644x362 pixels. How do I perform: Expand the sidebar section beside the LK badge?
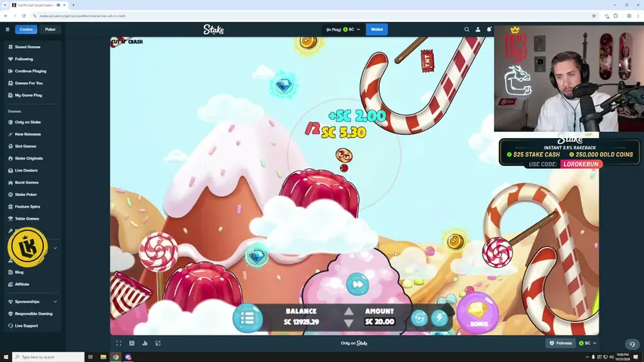tap(55, 248)
